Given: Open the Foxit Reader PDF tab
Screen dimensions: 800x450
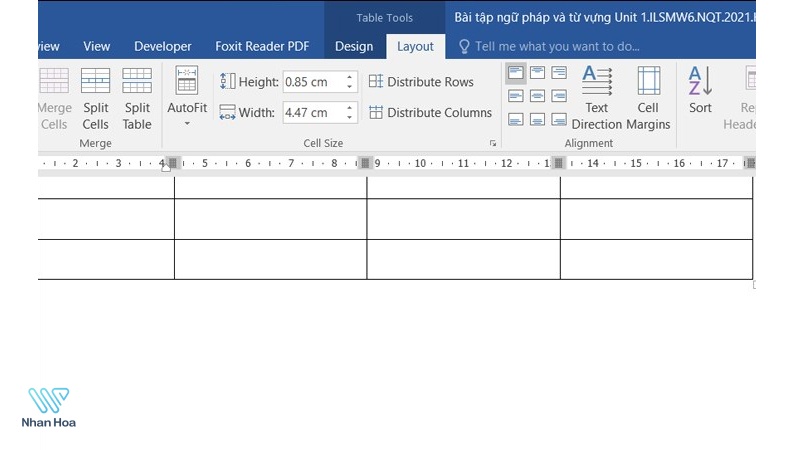Looking at the screenshot, I should coord(262,46).
